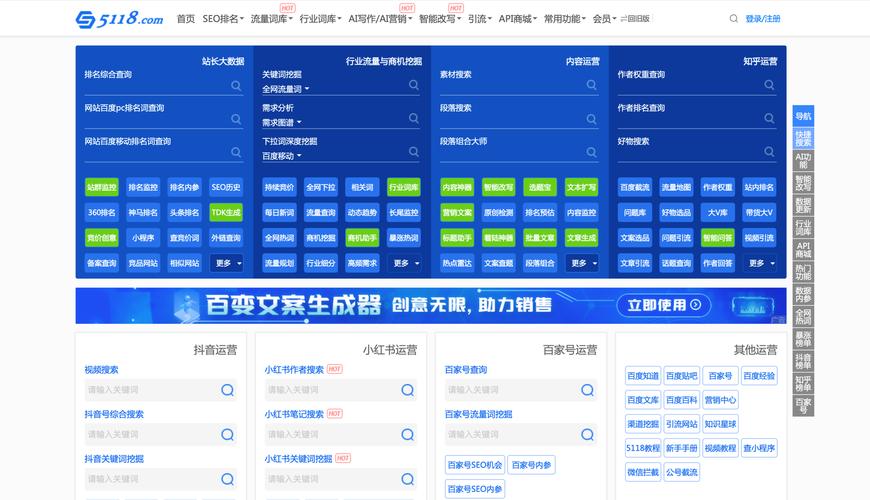Click the 视频搜索 magnifier icon
This screenshot has width=870, height=500.
(227, 390)
